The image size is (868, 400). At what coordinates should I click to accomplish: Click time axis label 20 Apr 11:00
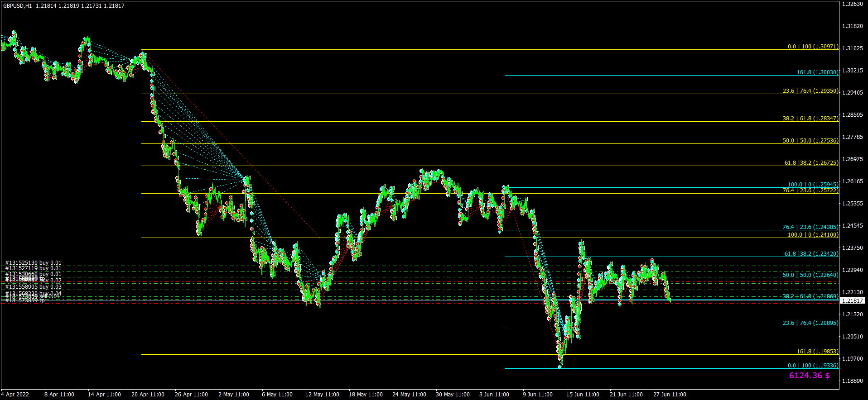click(148, 395)
